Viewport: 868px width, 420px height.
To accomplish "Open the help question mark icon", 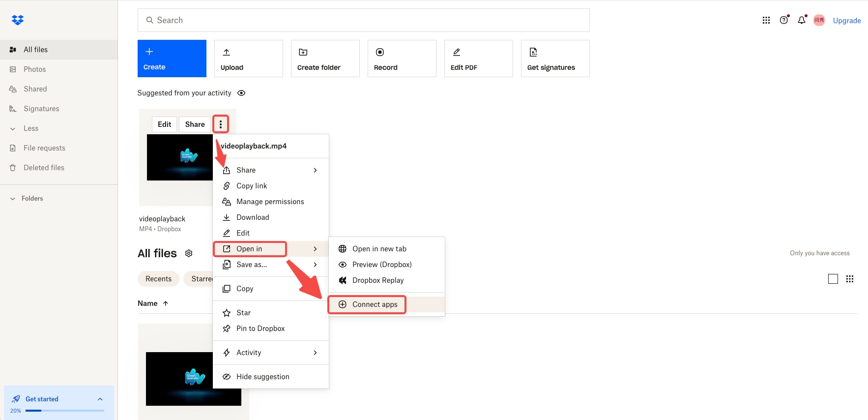I will coord(784,20).
